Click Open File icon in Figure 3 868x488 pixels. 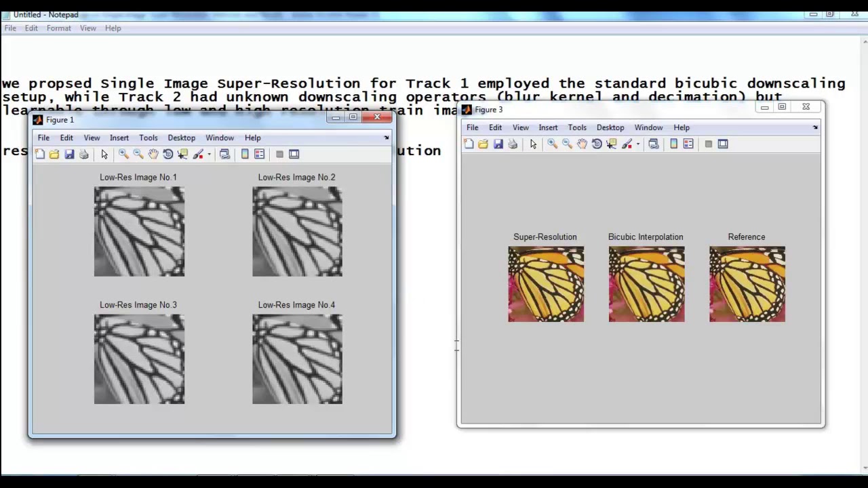pyautogui.click(x=483, y=144)
